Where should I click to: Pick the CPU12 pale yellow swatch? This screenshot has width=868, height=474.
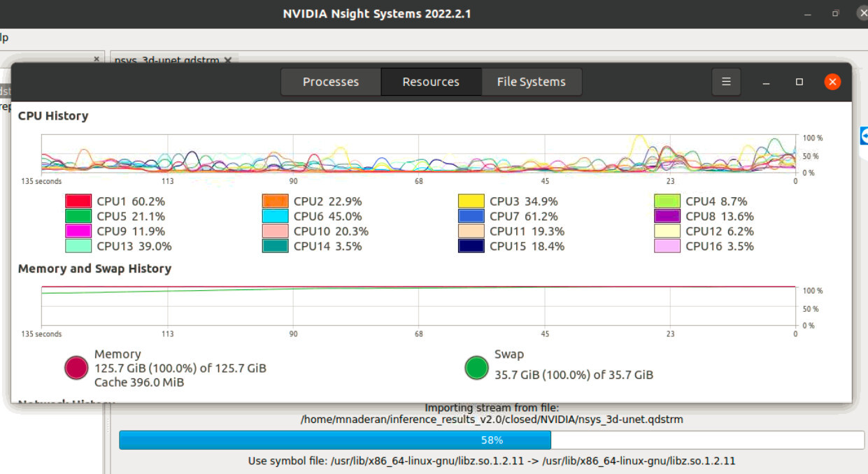point(667,231)
